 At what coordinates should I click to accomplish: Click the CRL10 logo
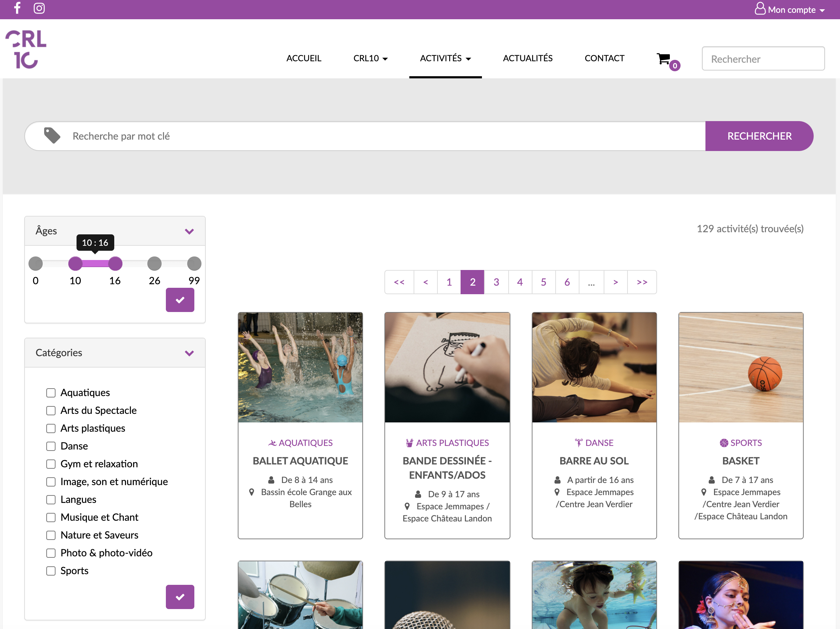(x=26, y=50)
